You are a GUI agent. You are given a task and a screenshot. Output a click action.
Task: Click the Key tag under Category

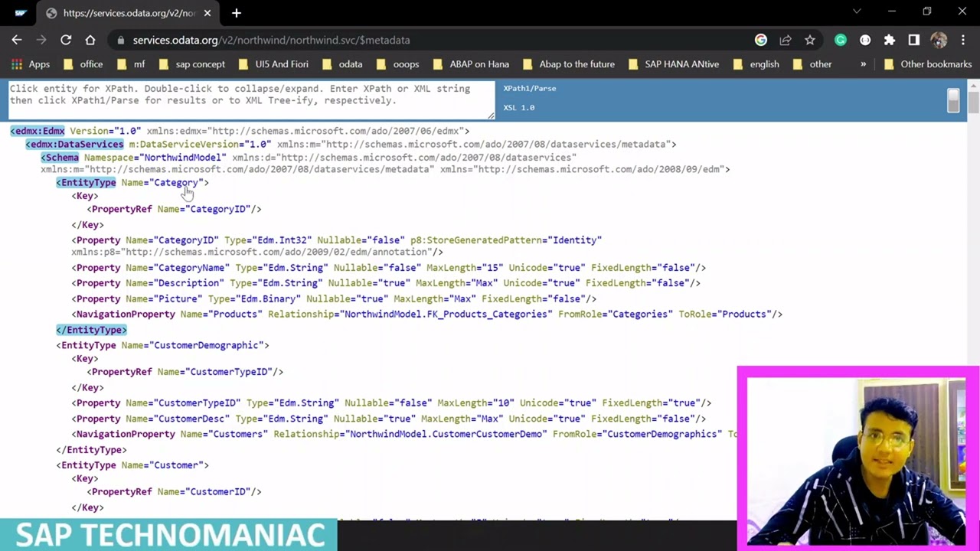coord(85,196)
